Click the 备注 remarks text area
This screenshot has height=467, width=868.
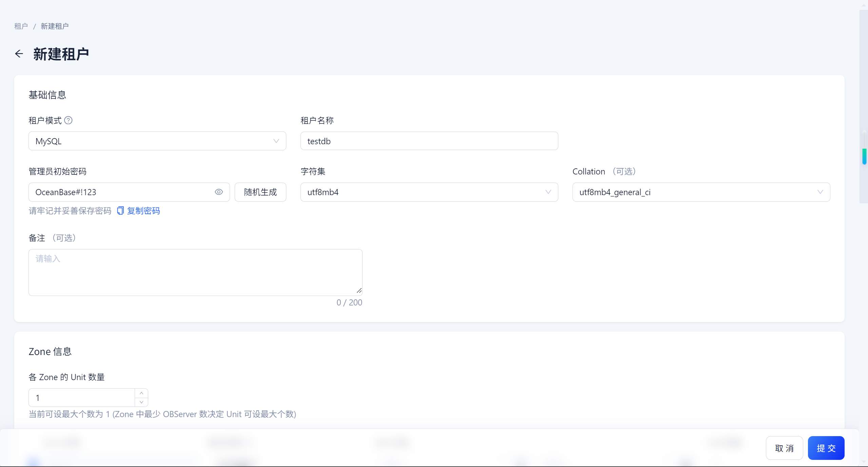[195, 273]
